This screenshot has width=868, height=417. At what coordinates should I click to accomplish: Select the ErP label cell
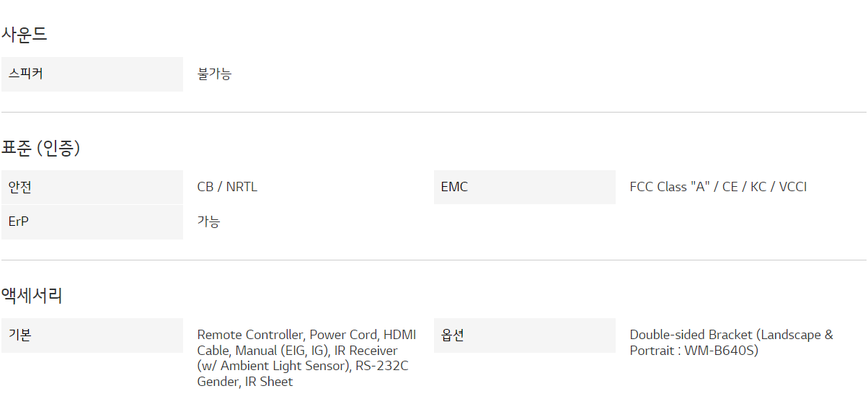(x=92, y=222)
